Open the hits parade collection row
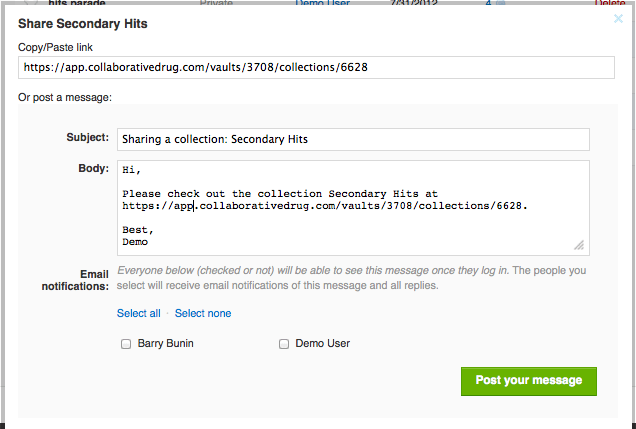Viewport: 636px width, 429px height. click(x=77, y=3)
